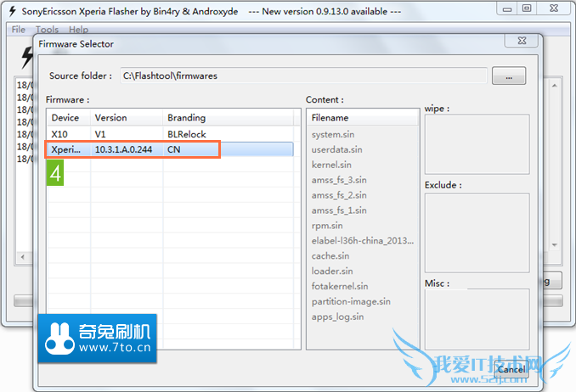The height and width of the screenshot is (392, 576).
Task: Click main window log scrollbar up arrow
Action: tap(554, 86)
